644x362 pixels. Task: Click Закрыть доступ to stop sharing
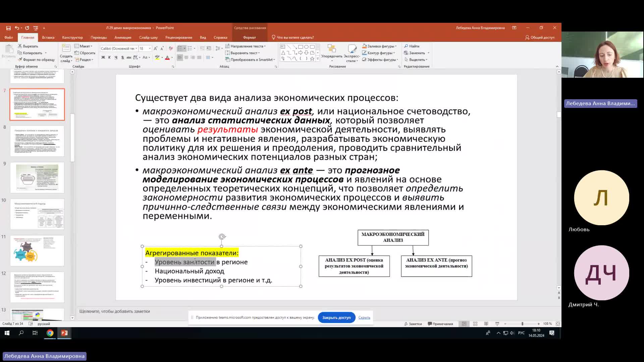click(x=336, y=317)
